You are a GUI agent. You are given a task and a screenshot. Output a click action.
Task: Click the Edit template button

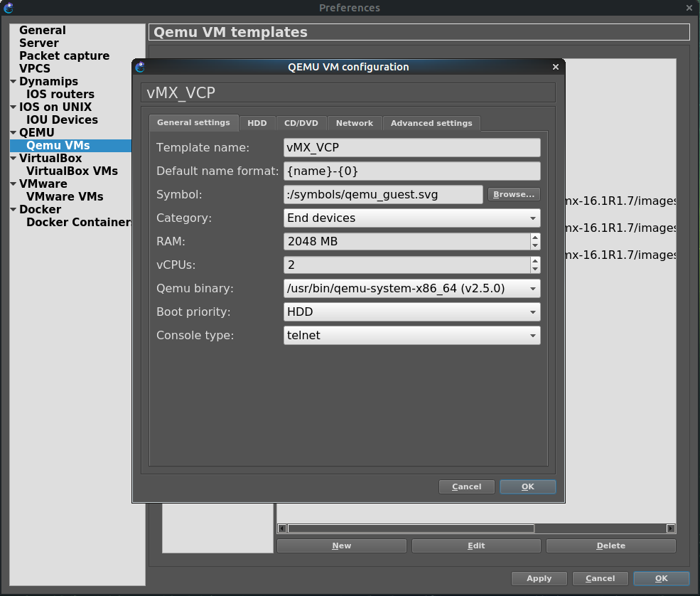pyautogui.click(x=476, y=546)
